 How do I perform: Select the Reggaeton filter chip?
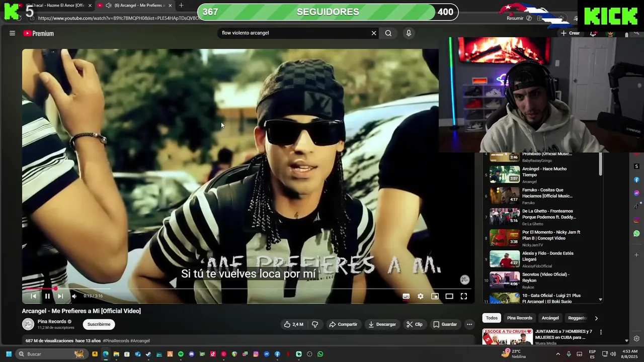coord(577,318)
